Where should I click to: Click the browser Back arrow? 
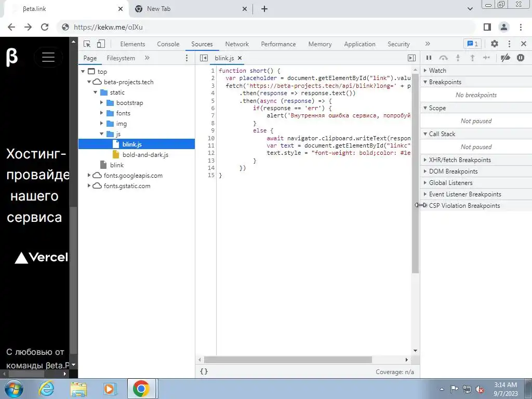[11, 27]
